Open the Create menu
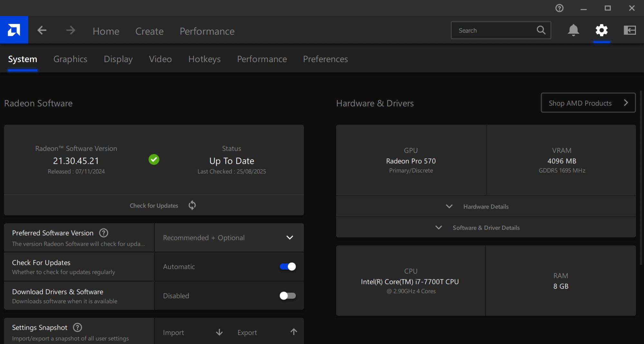Screen dimensions: 644x344 coord(149,31)
